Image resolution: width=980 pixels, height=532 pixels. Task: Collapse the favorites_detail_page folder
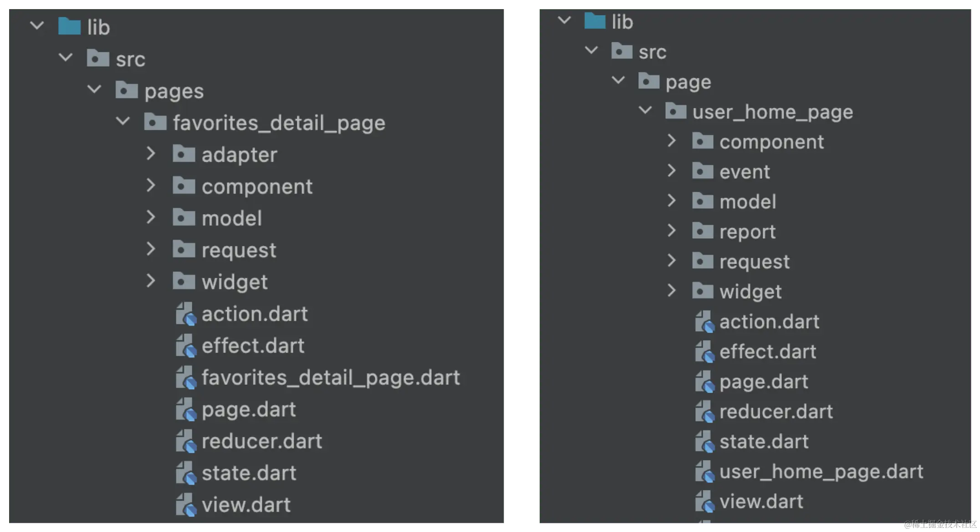pos(123,121)
